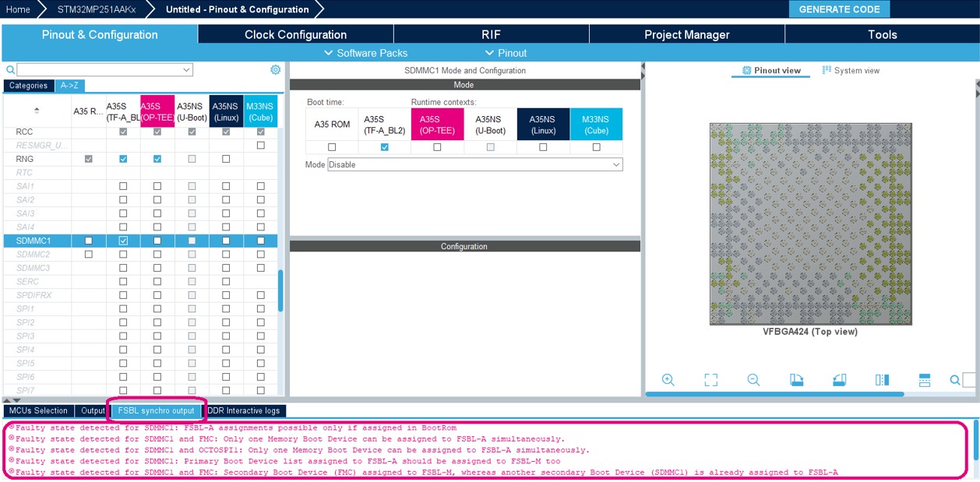The width and height of the screenshot is (980, 482).
Task: Click the output log vertical scrollbar
Action: click(975, 441)
